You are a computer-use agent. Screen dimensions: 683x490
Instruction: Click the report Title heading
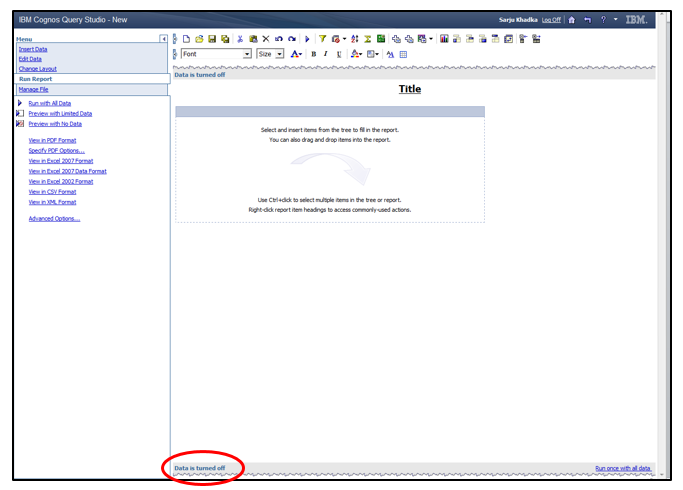(x=410, y=89)
